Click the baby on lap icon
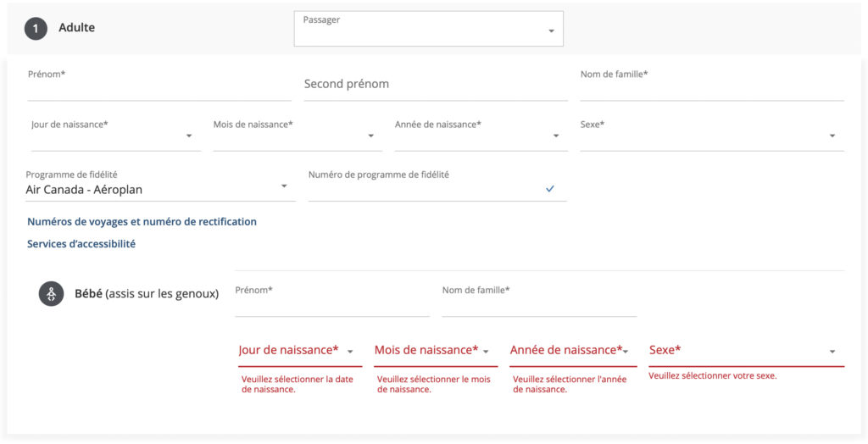Viewport: 868px width, 444px height. coord(51,294)
